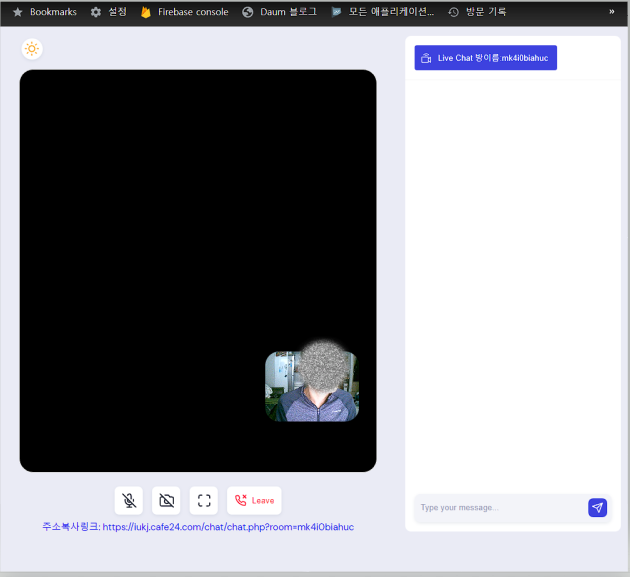Turn off the camera
Screen dimensions: 630x577
[x=166, y=500]
